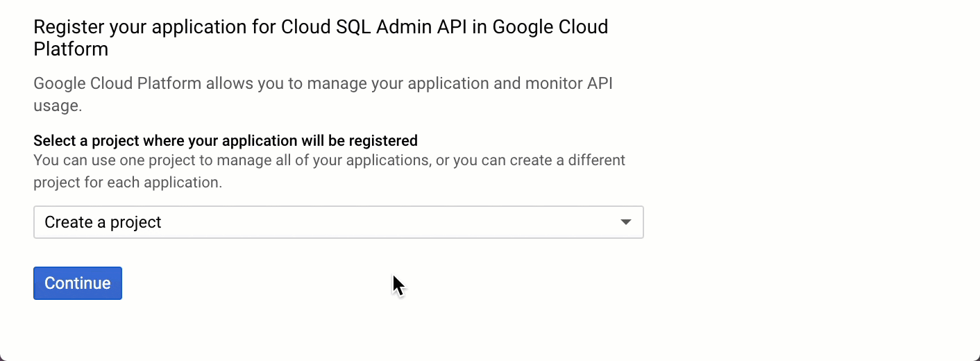
Task: Open the Create a project dropdown
Action: (338, 222)
